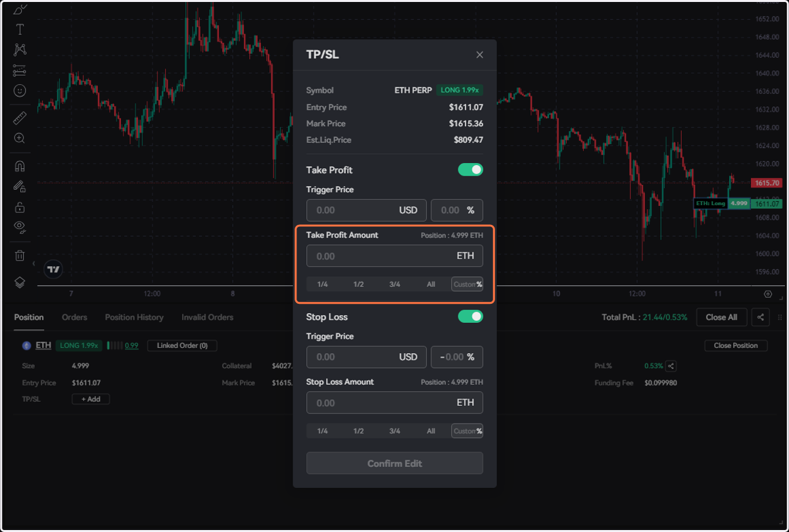
Task: Click the Est.Liq.Price value $809.47
Action: click(x=468, y=140)
